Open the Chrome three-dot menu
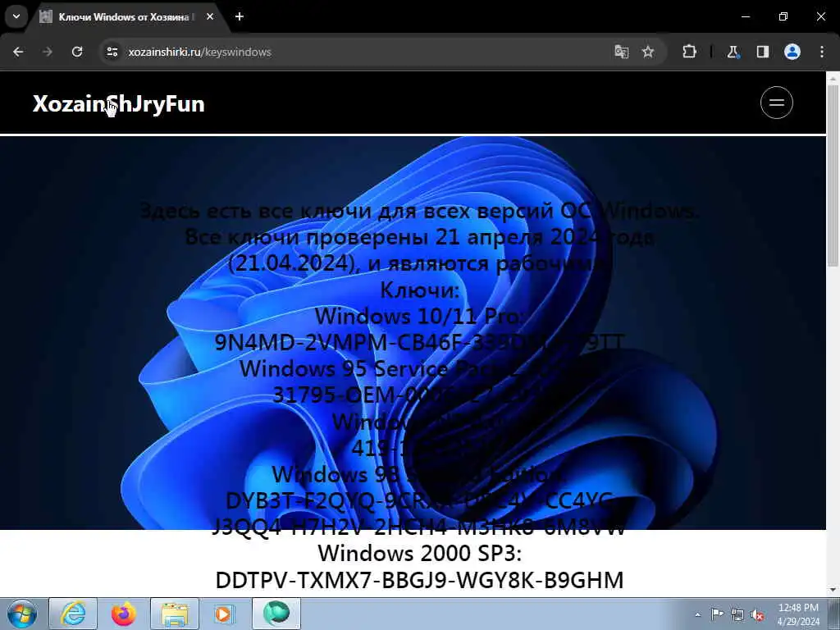Image resolution: width=840 pixels, height=630 pixels. tap(822, 52)
